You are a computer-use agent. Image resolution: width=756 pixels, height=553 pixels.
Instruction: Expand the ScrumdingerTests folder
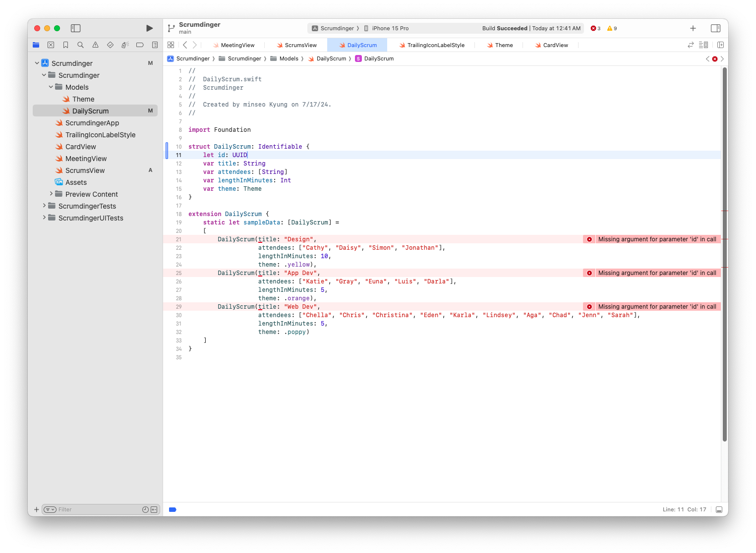click(x=44, y=206)
